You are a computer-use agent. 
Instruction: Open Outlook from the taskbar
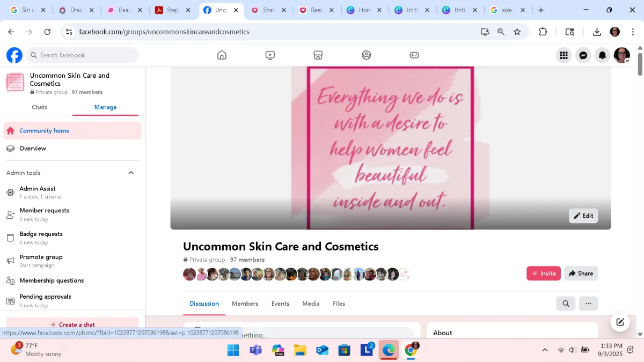click(322, 350)
